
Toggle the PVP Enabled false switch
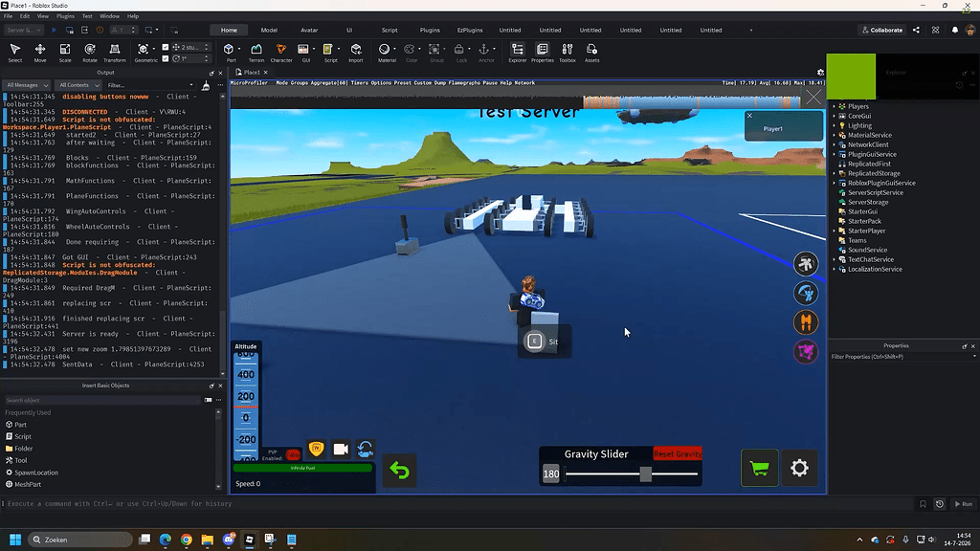pos(293,454)
